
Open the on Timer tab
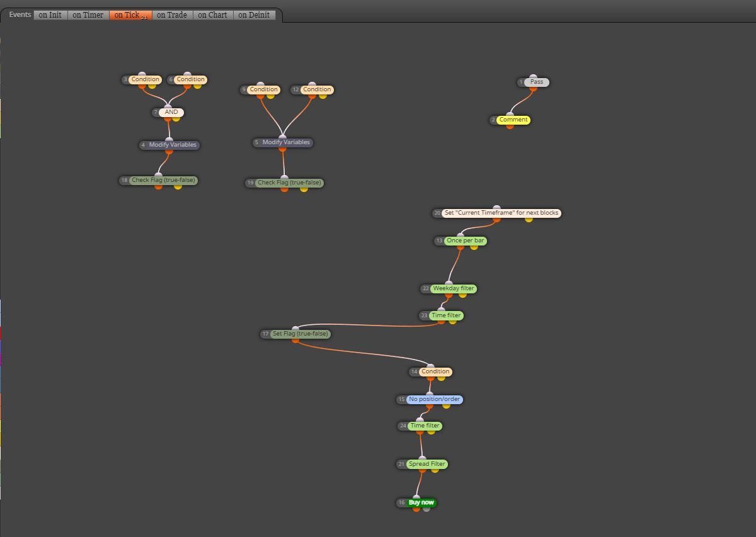tap(88, 14)
